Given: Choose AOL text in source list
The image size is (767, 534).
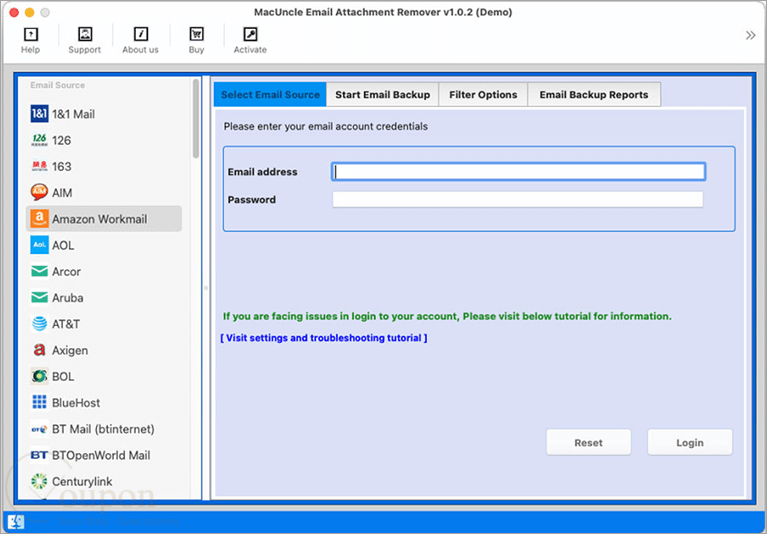Looking at the screenshot, I should (x=63, y=245).
